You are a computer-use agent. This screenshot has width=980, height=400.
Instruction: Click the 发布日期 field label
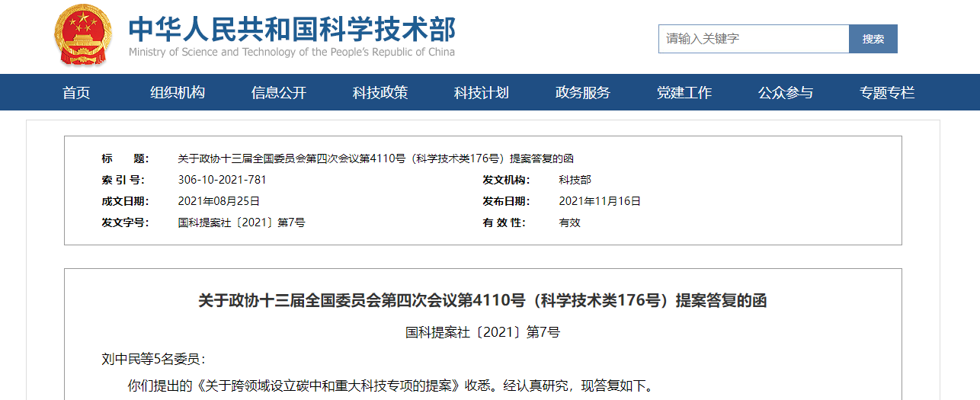506,201
